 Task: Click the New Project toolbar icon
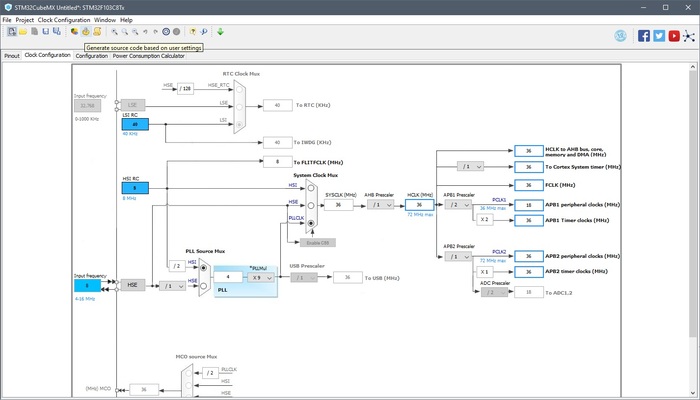click(x=12, y=31)
